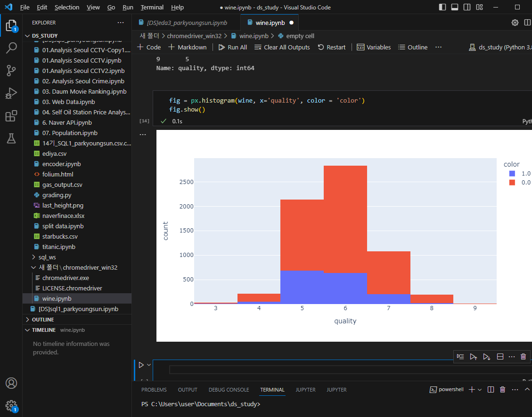This screenshot has height=417, width=532.
Task: Switch to DEBUG CONSOLE panel tab
Action: (x=229, y=390)
